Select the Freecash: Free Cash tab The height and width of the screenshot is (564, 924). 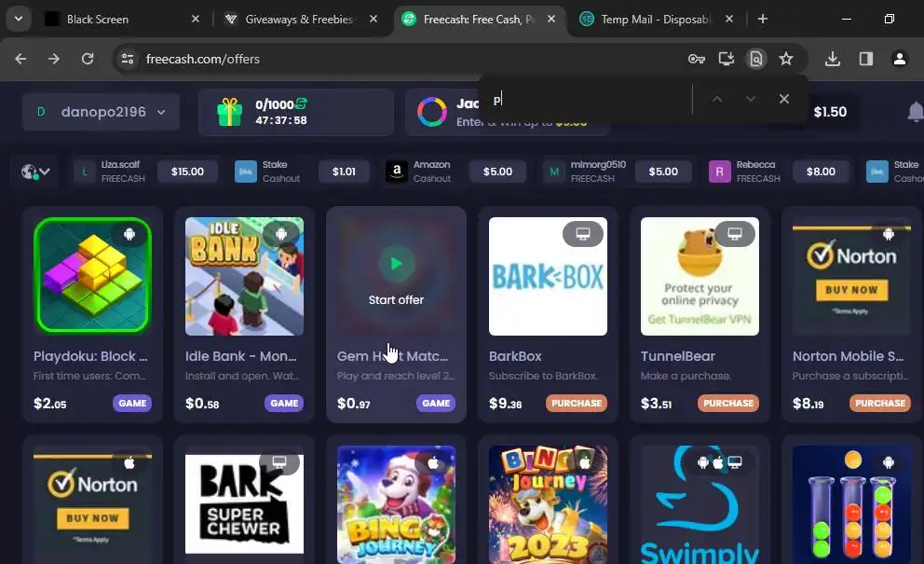478,20
